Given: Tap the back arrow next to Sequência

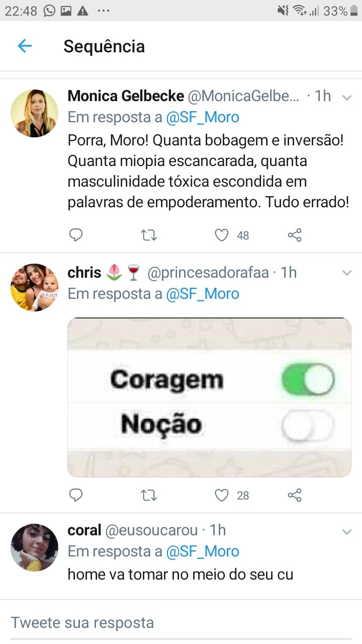Looking at the screenshot, I should [x=25, y=46].
